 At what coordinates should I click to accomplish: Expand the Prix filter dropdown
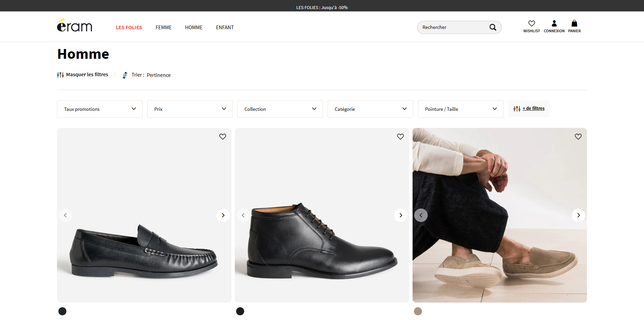tap(190, 109)
